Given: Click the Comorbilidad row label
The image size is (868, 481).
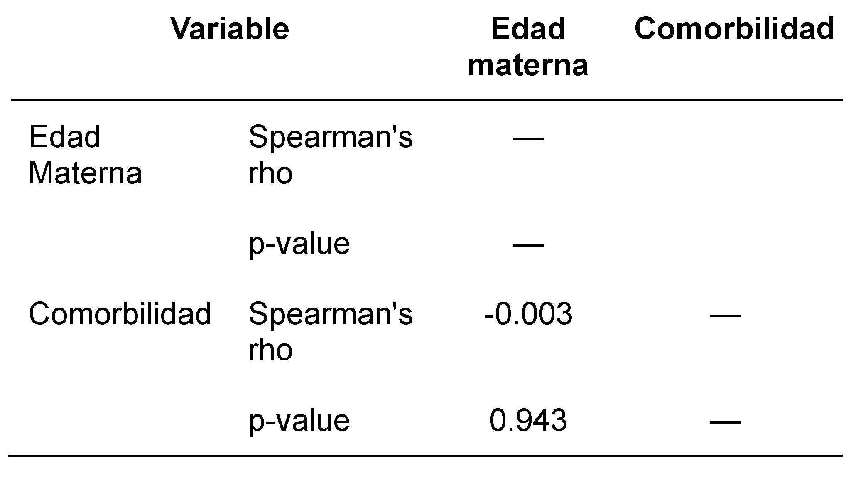Looking at the screenshot, I should pos(120,314).
